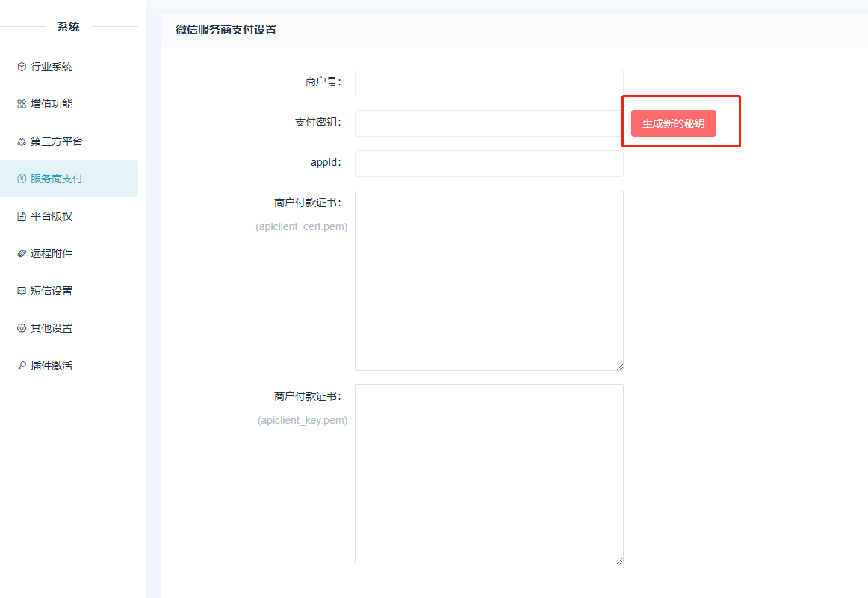868x598 pixels.
Task: Click into the 支付密钥 text box
Action: pyautogui.click(x=489, y=123)
